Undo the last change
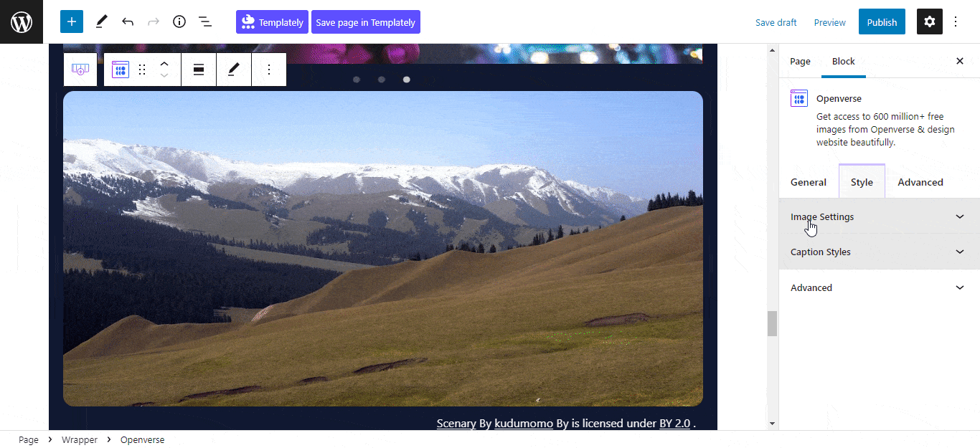The height and width of the screenshot is (448, 980). pyautogui.click(x=128, y=22)
